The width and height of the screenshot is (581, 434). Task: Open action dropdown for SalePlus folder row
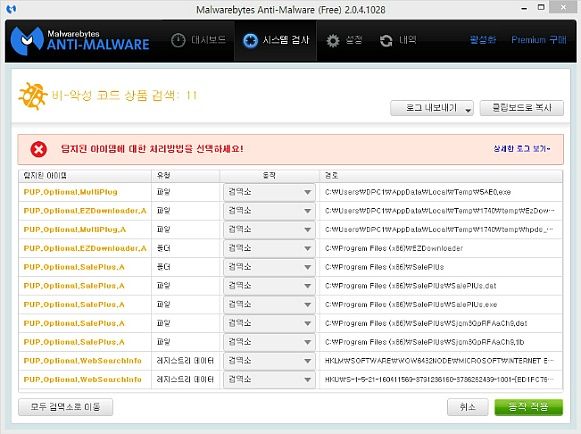269,267
